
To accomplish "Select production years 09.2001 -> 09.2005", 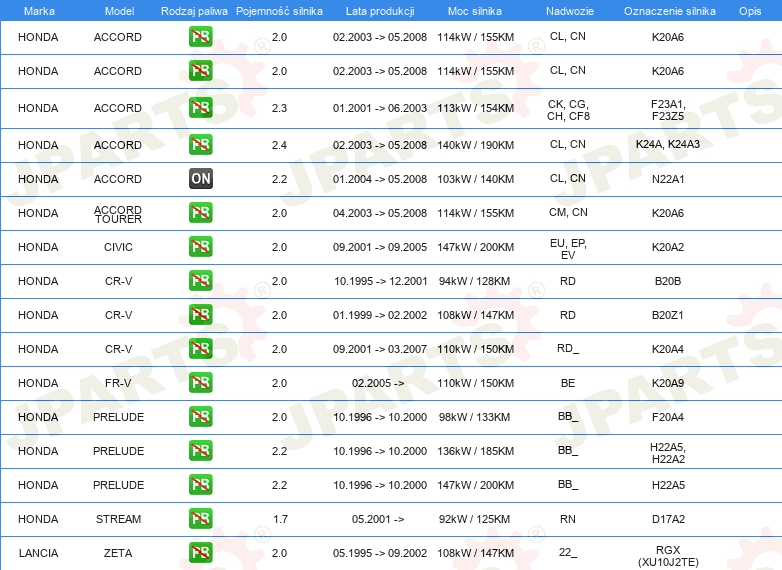I will (380, 247).
